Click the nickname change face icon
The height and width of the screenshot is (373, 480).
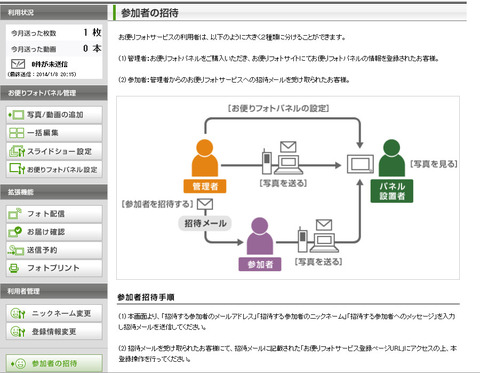(x=18, y=313)
